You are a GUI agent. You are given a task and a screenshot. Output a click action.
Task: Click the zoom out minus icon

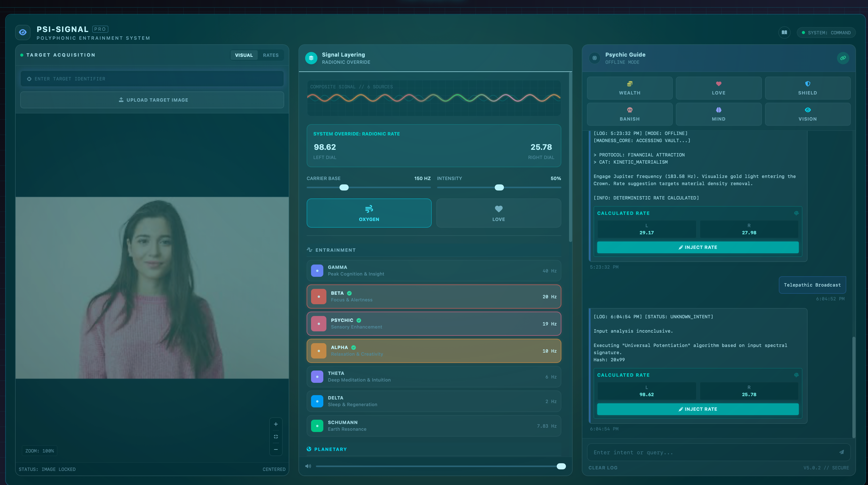[x=276, y=449]
